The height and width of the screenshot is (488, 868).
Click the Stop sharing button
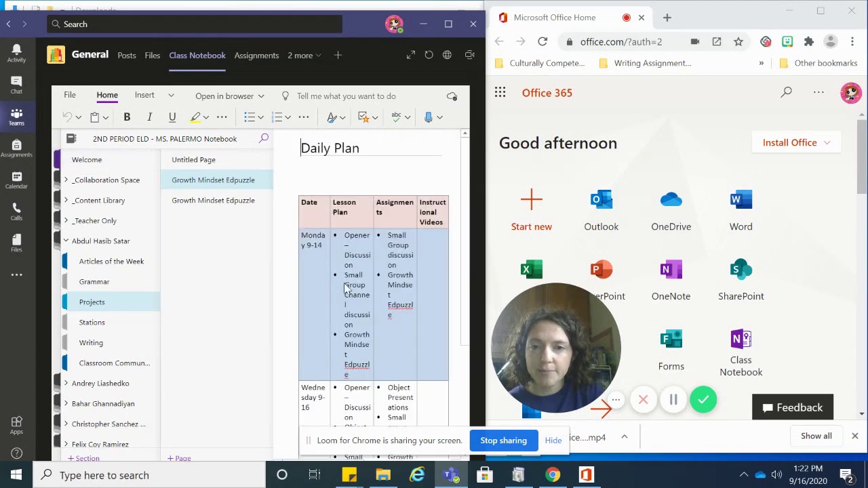click(x=503, y=441)
